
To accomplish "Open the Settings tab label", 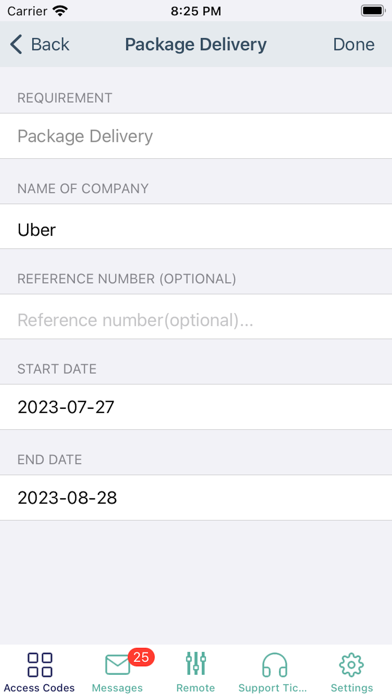I will (x=352, y=688).
